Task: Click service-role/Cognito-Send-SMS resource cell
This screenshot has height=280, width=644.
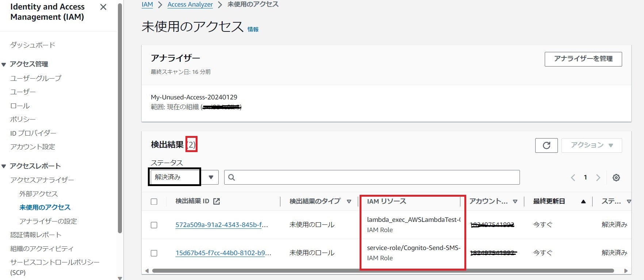Action: tap(413, 253)
